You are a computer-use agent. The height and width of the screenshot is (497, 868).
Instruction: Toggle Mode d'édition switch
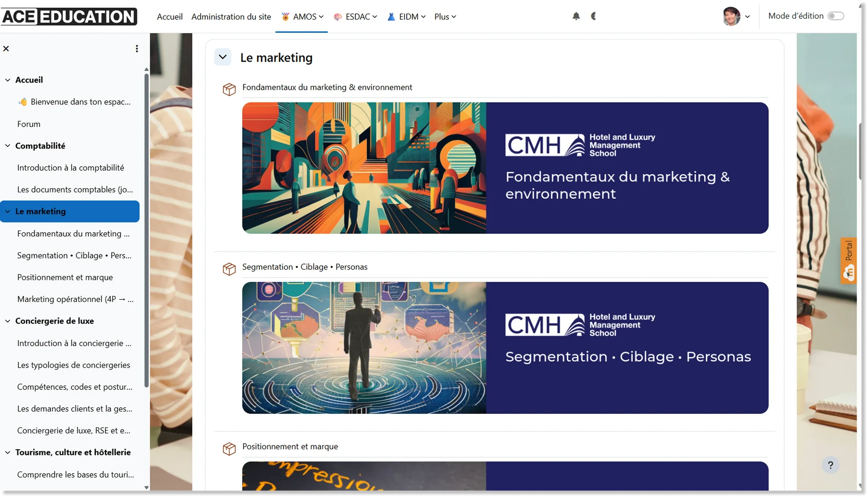coord(836,16)
